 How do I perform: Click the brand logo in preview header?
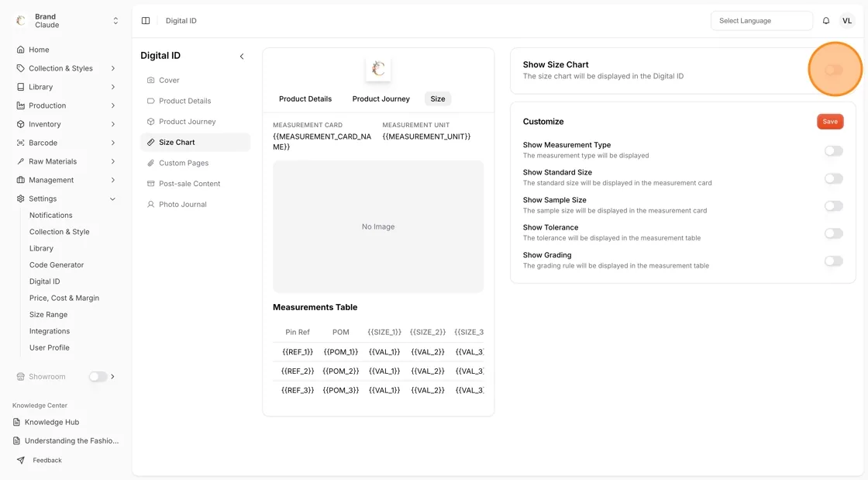pyautogui.click(x=378, y=69)
